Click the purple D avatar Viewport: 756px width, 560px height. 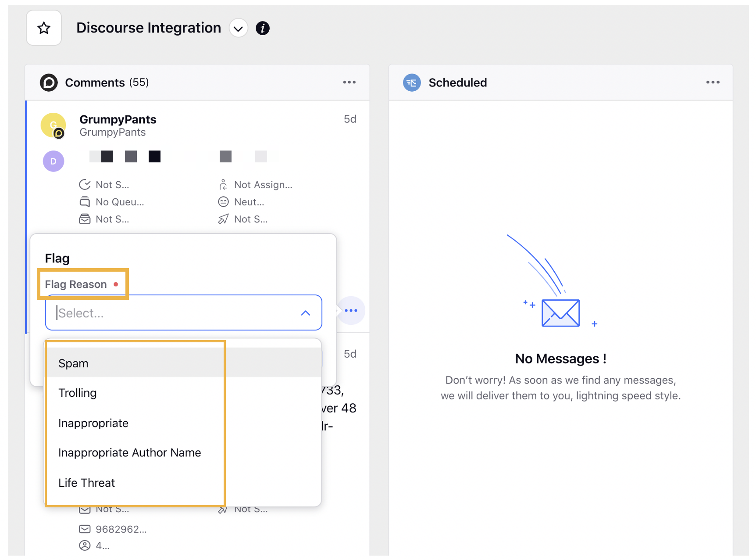coord(53,161)
